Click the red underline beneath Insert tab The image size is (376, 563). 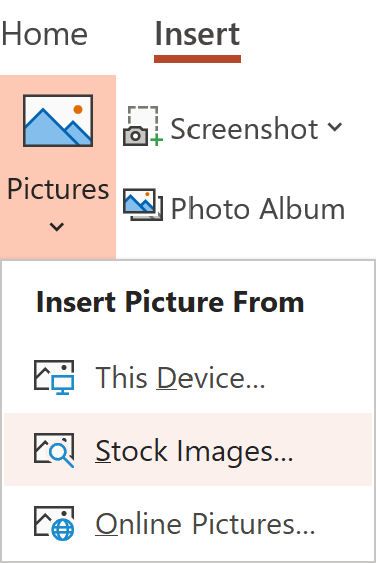[x=197, y=59]
